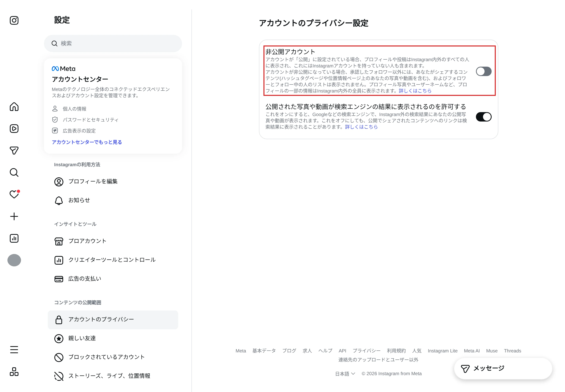Viewport: 565px width, 392px height.
Task: Click API footer link
Action: (x=342, y=351)
